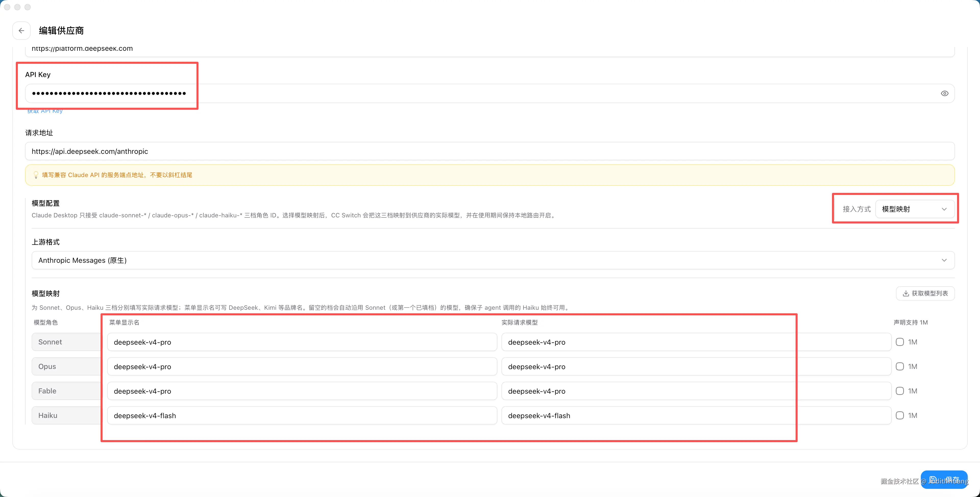Click the Fable 菜单显示名 input
Screen dimensions: 980x497
pos(302,391)
